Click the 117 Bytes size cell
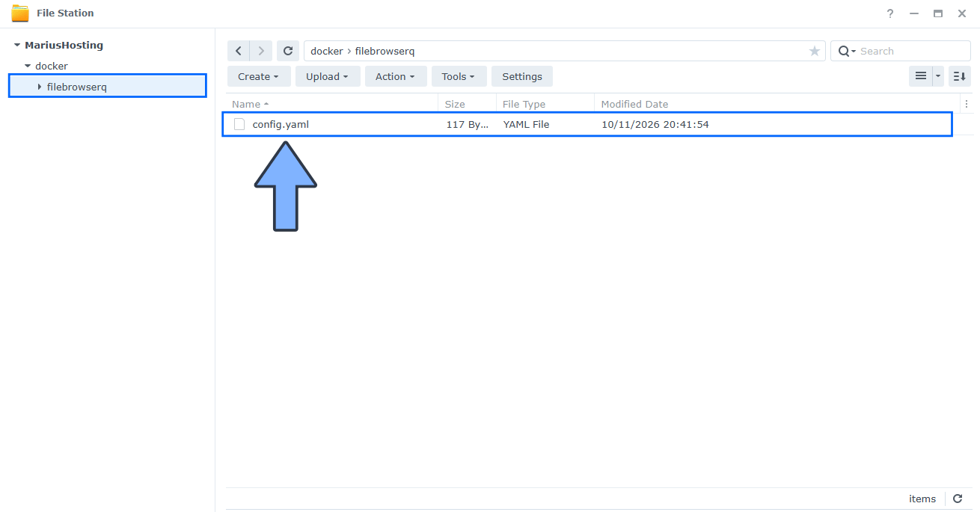This screenshot has width=980, height=512. (x=468, y=124)
